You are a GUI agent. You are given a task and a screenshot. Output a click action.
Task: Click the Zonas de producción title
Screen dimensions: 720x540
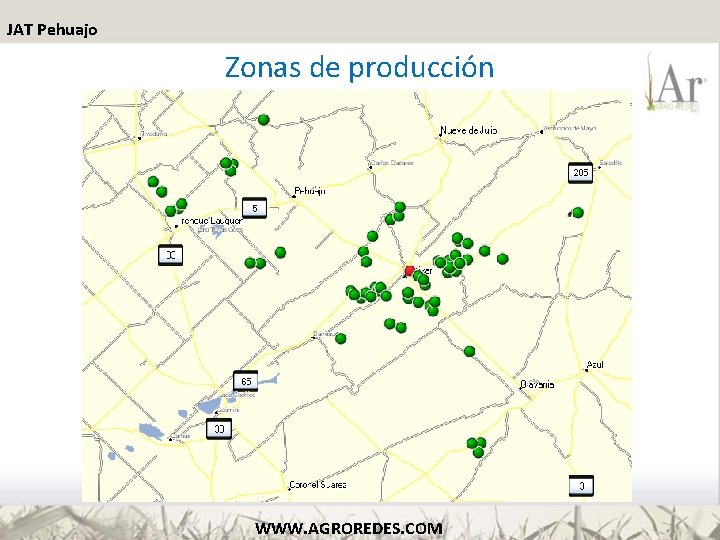coord(359,68)
